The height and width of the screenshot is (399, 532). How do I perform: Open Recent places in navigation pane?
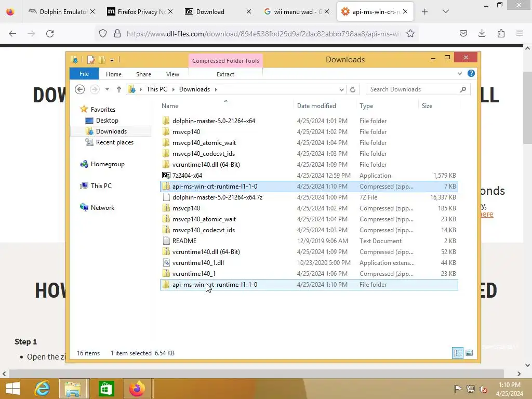(x=115, y=142)
